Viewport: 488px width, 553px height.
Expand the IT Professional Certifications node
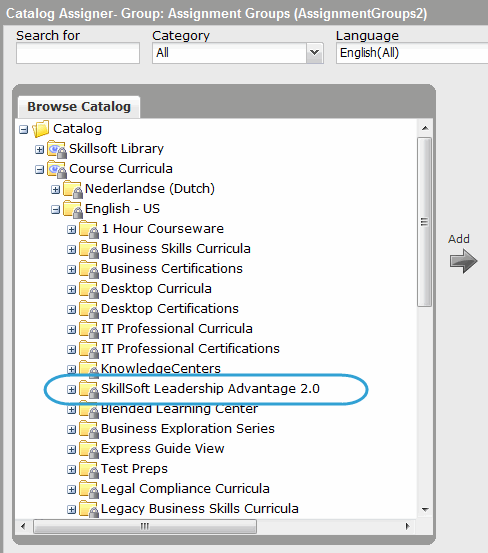click(x=72, y=350)
